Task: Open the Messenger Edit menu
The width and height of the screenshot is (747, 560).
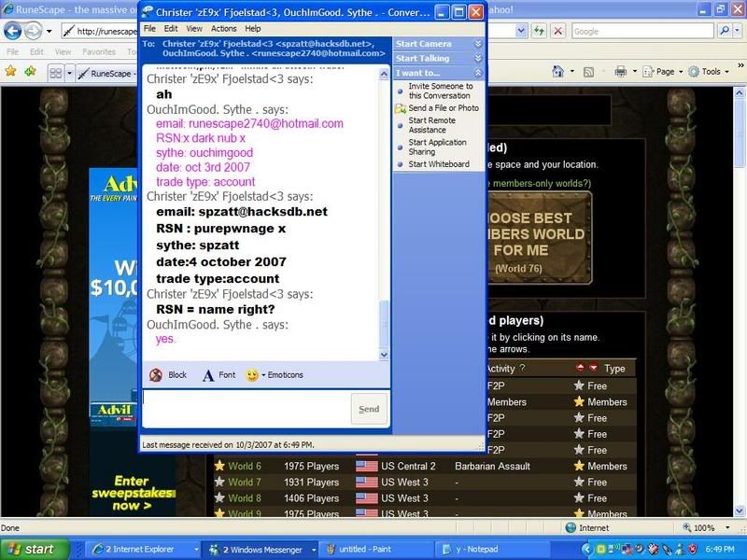Action: tap(171, 29)
